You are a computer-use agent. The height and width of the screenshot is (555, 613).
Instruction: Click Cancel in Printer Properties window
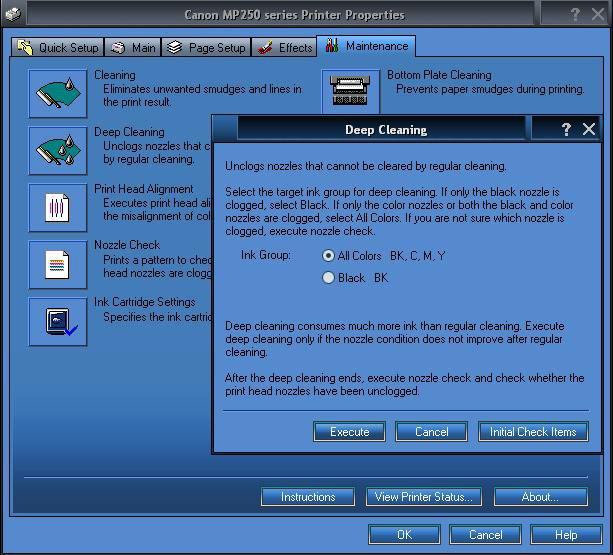[x=486, y=534]
